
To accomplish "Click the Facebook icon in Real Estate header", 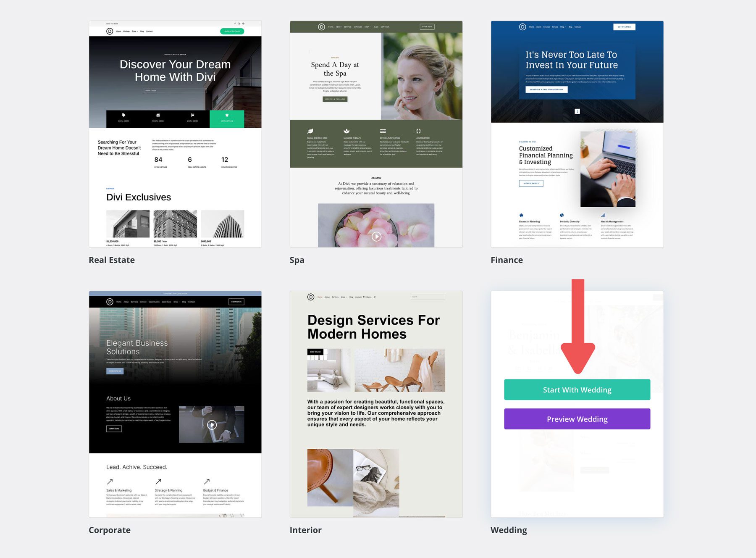I will (x=235, y=24).
